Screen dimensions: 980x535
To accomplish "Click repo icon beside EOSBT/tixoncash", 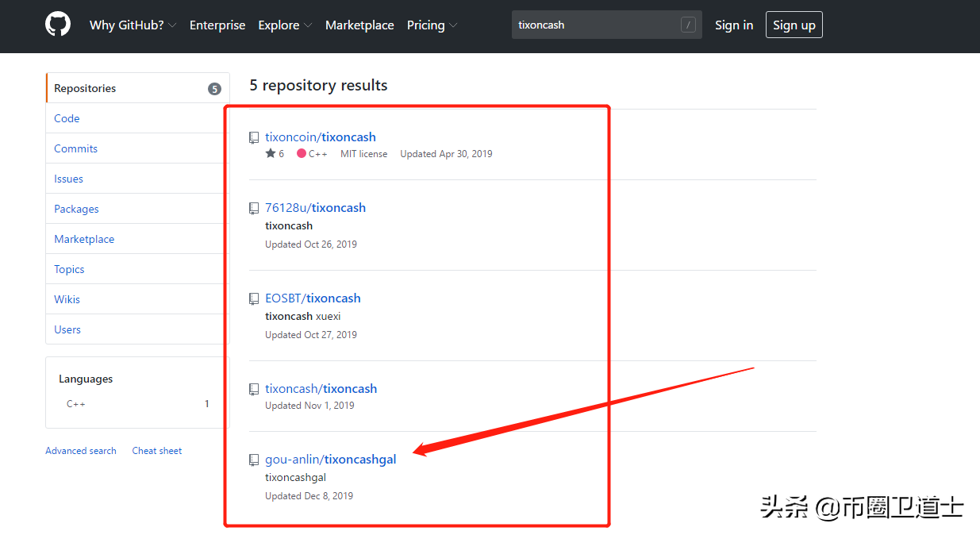I will pyautogui.click(x=254, y=298).
